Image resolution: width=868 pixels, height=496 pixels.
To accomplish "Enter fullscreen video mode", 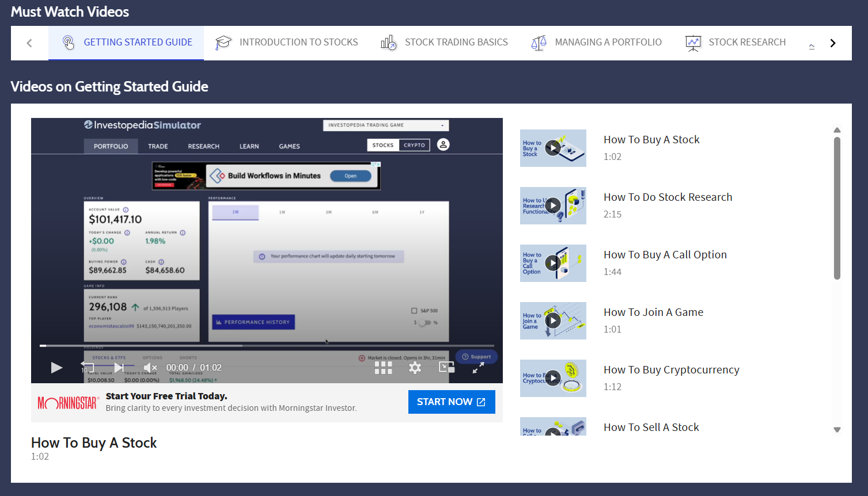I will [478, 369].
